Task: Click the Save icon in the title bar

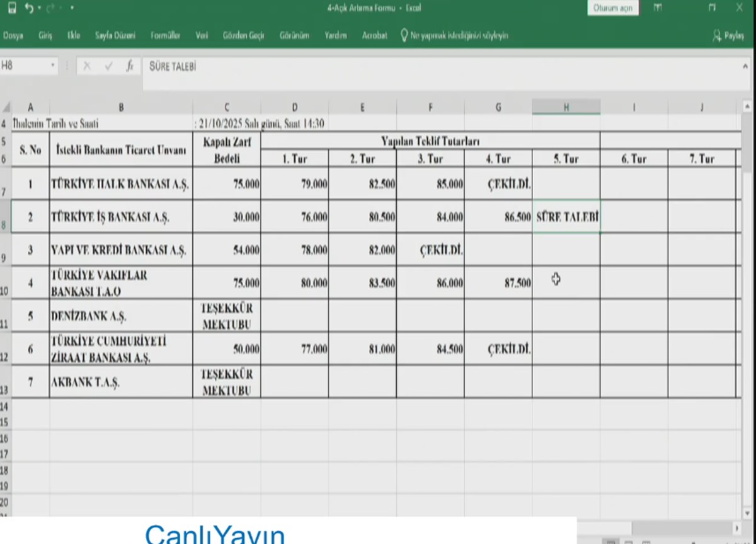Action: pyautogui.click(x=11, y=8)
